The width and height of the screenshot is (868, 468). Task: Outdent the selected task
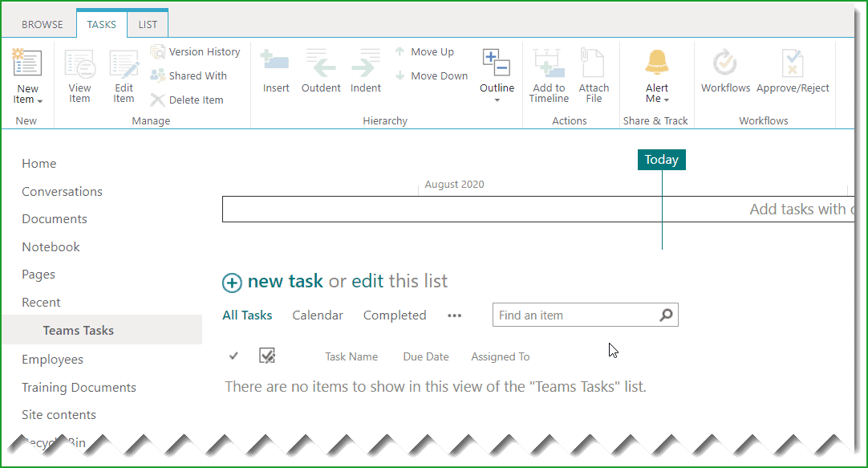(x=321, y=68)
